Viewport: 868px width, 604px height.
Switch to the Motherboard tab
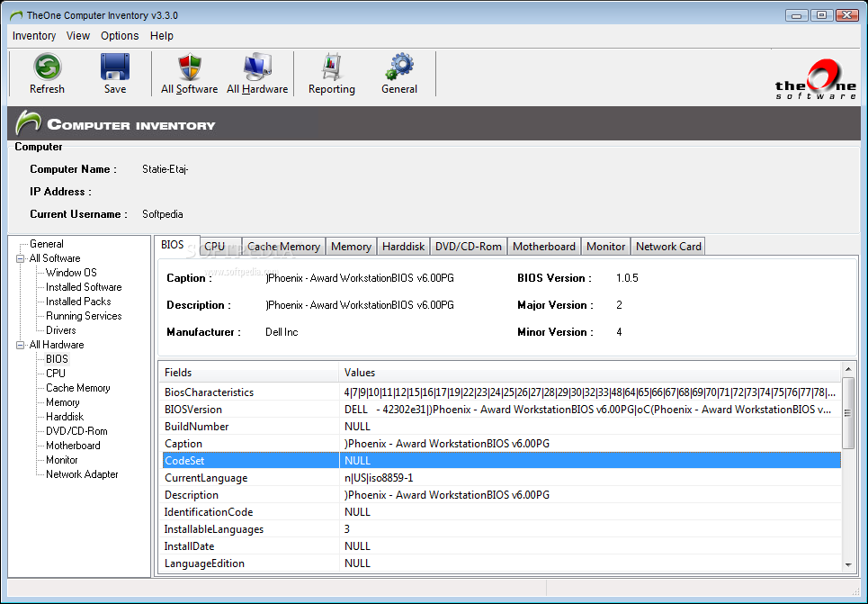[x=544, y=246]
